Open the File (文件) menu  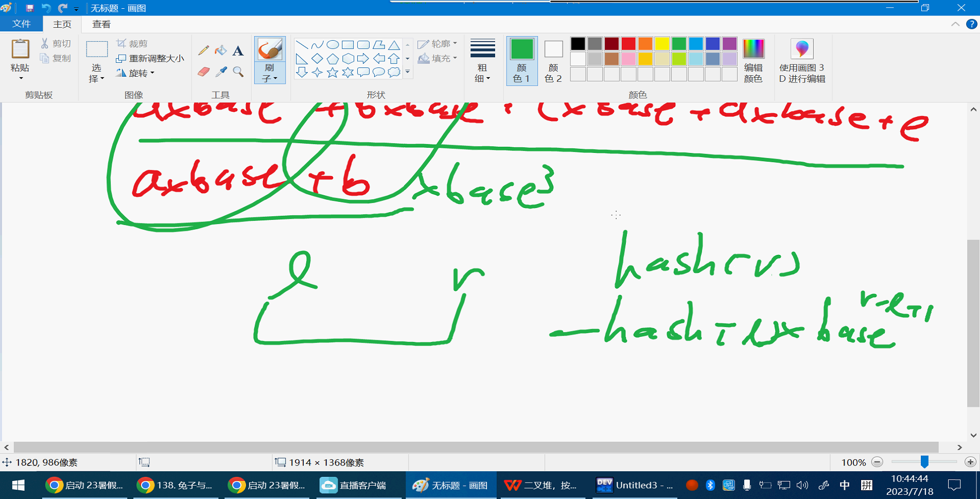(x=22, y=24)
